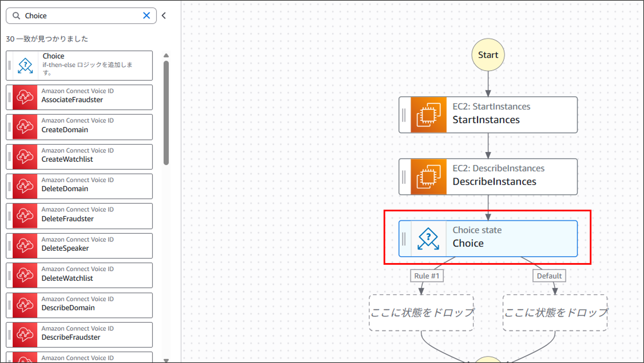Select the Choice state icon in search results
This screenshot has height=363, width=644.
point(25,66)
